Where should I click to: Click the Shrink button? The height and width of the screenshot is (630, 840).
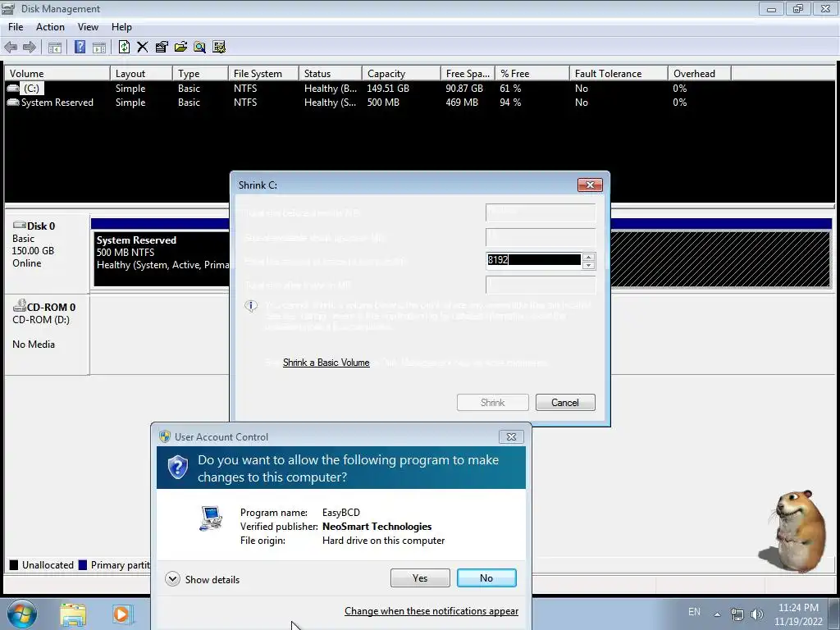pos(493,402)
